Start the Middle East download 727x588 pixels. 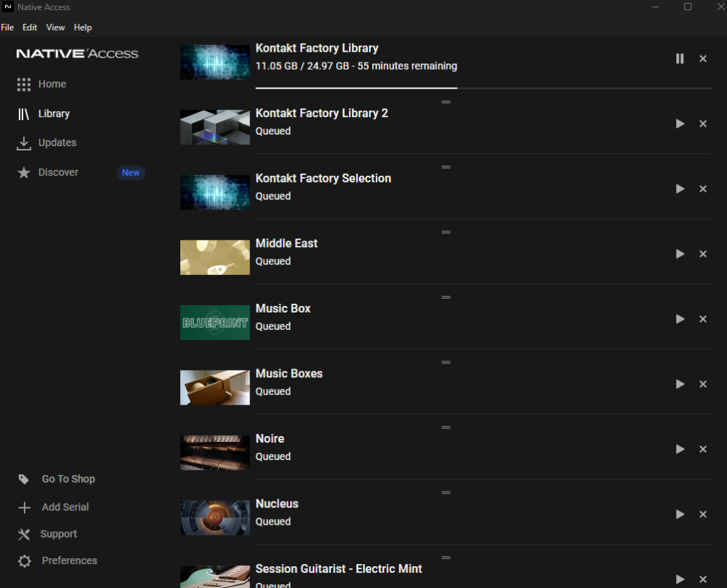[x=680, y=254]
